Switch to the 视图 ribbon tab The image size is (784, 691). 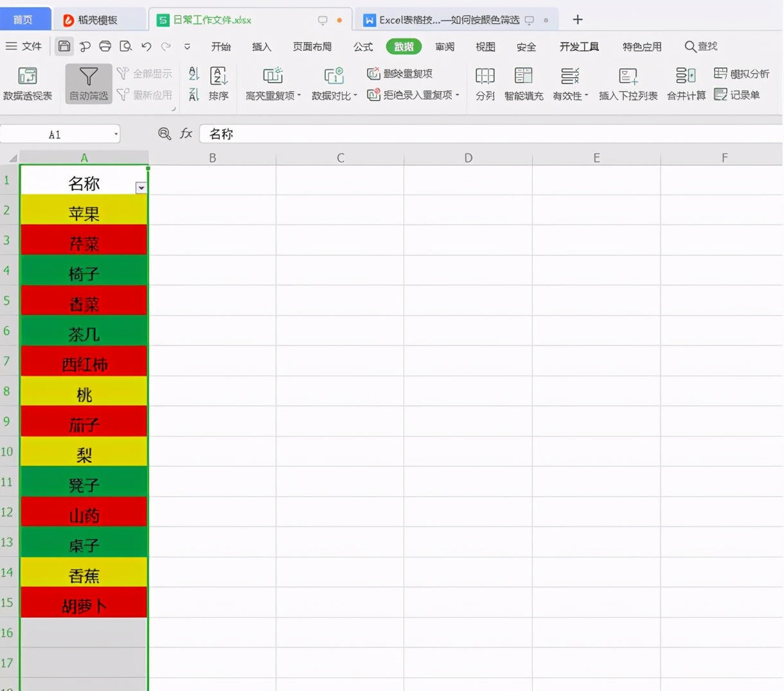coord(485,46)
